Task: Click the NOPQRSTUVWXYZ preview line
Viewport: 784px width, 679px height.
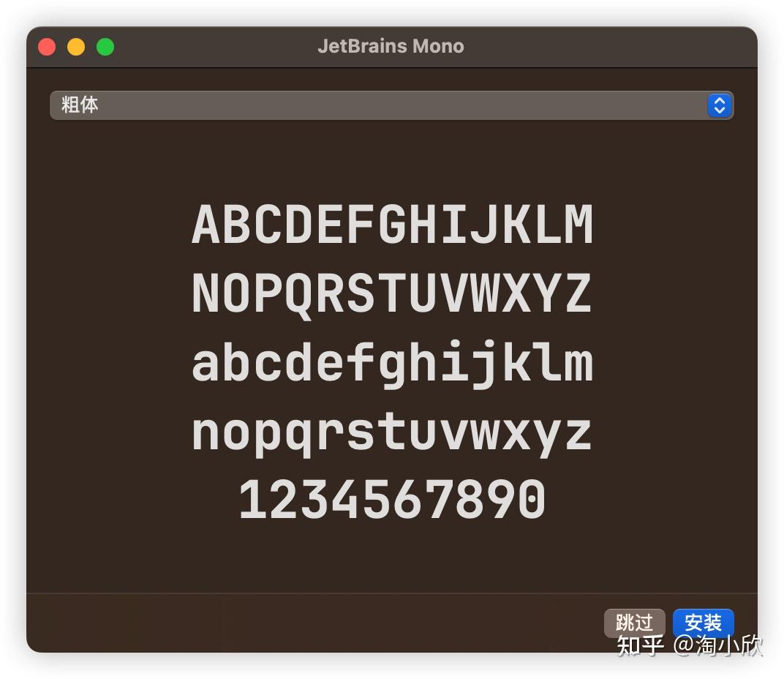Action: point(391,293)
